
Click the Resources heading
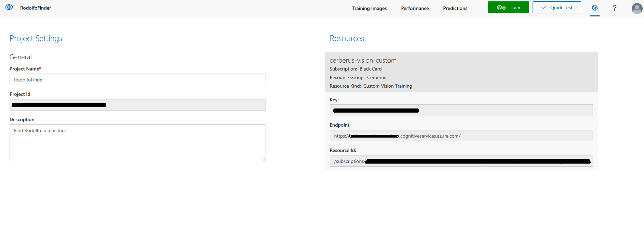point(348,38)
